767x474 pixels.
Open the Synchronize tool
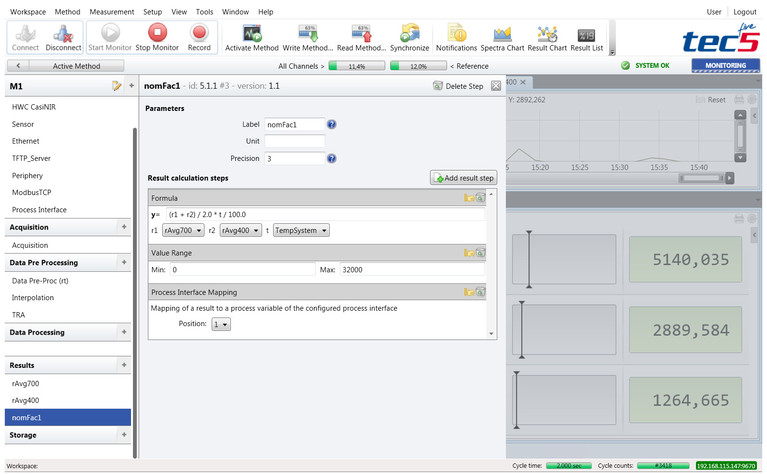point(409,38)
